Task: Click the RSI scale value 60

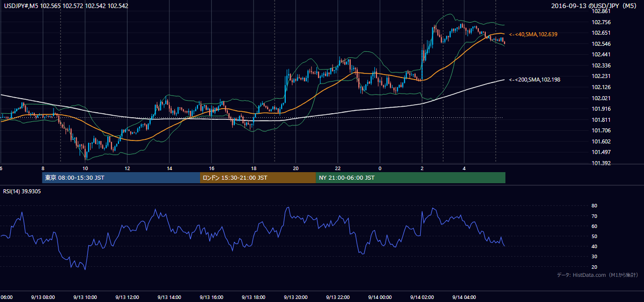Action: point(594,226)
